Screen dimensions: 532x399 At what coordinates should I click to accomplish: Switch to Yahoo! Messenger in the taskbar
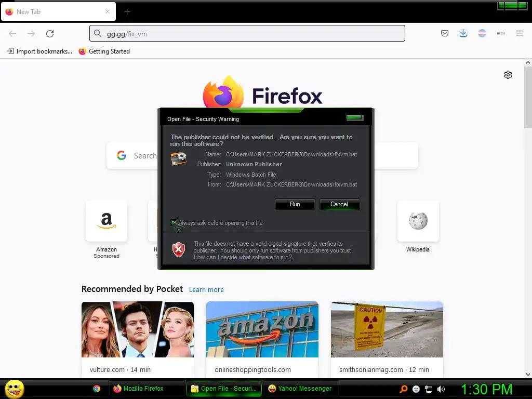coord(301,389)
